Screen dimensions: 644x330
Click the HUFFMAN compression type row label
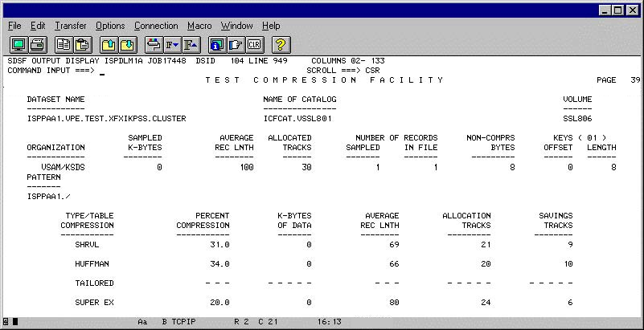[92, 264]
